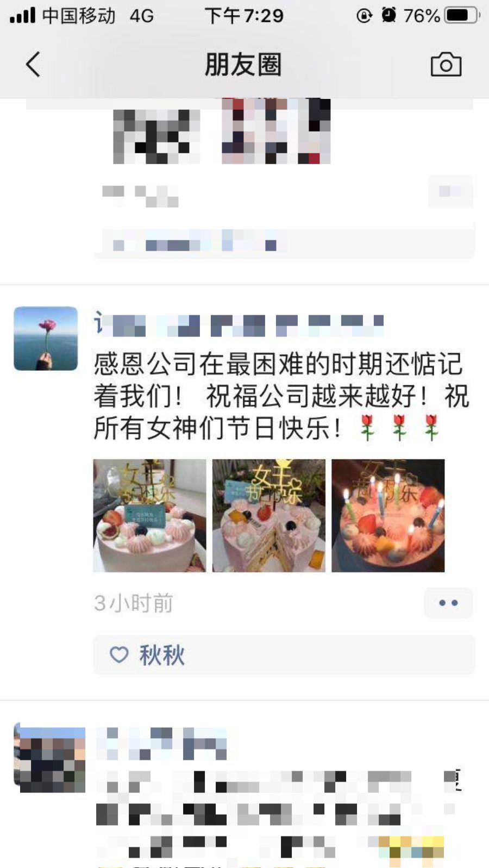Tap the heart like icon beside 秋秋

pyautogui.click(x=119, y=654)
